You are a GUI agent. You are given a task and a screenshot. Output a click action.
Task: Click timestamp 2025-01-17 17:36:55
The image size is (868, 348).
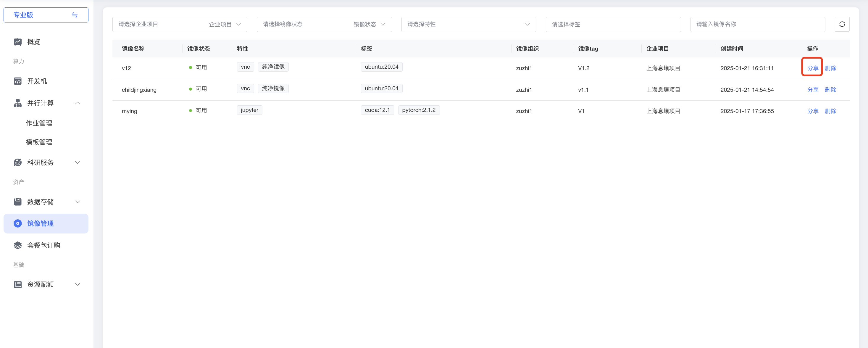[747, 111]
